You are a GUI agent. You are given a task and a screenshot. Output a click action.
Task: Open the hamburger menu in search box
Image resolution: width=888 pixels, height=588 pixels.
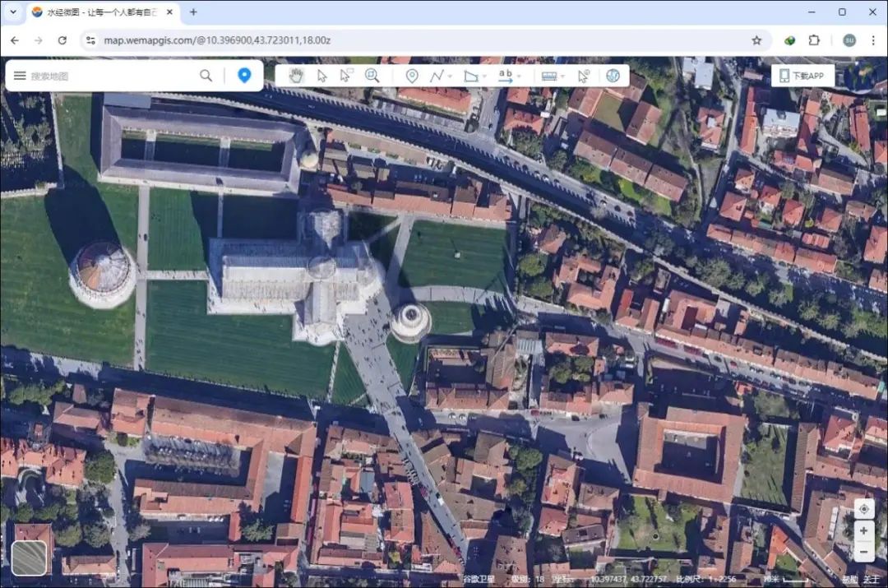click(20, 76)
